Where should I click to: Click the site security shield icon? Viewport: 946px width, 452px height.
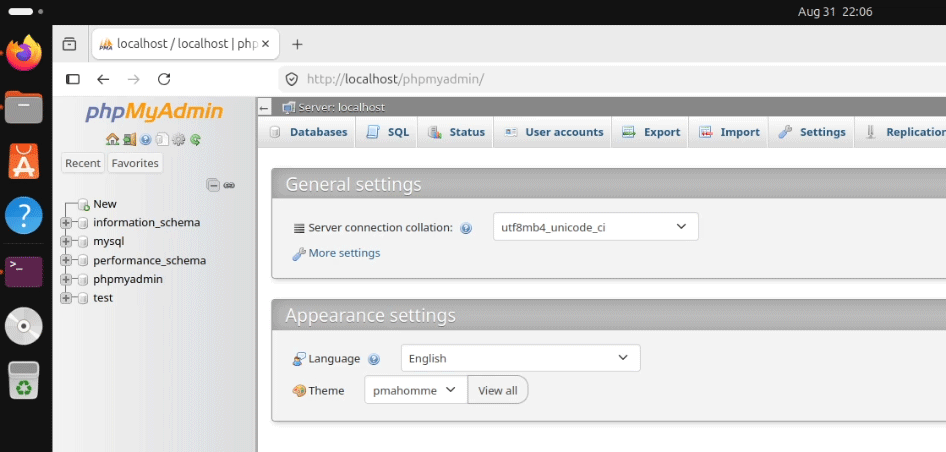point(292,79)
